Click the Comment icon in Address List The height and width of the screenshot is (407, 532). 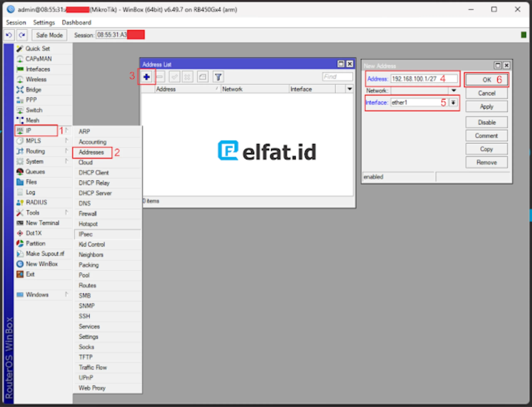coord(203,77)
